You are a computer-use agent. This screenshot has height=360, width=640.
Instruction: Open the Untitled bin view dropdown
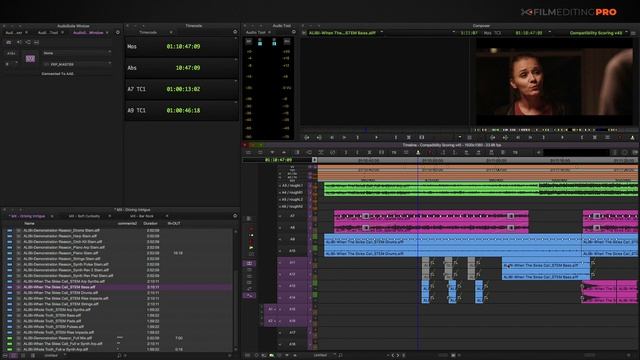tap(54, 356)
